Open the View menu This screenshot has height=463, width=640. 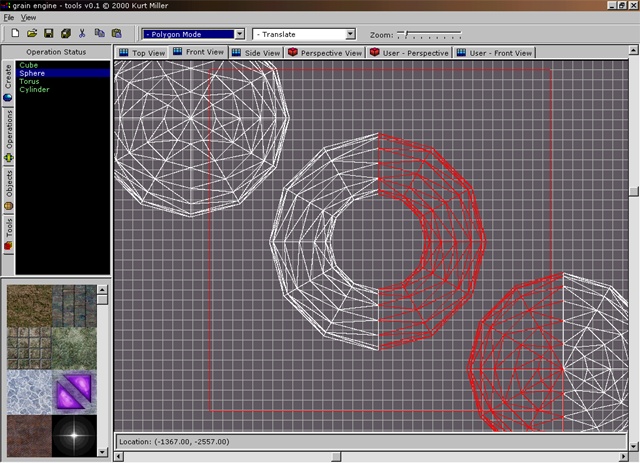pos(28,18)
